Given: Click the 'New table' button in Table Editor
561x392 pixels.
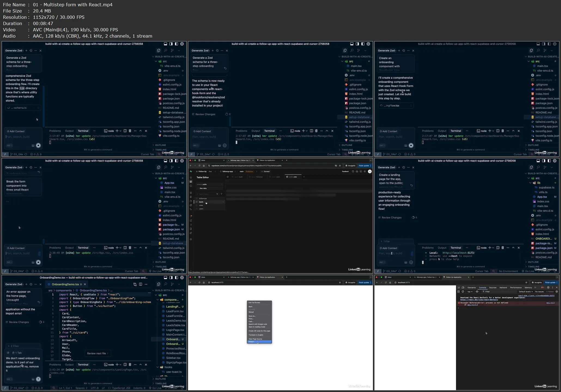Looking at the screenshot, I should pos(203,188).
